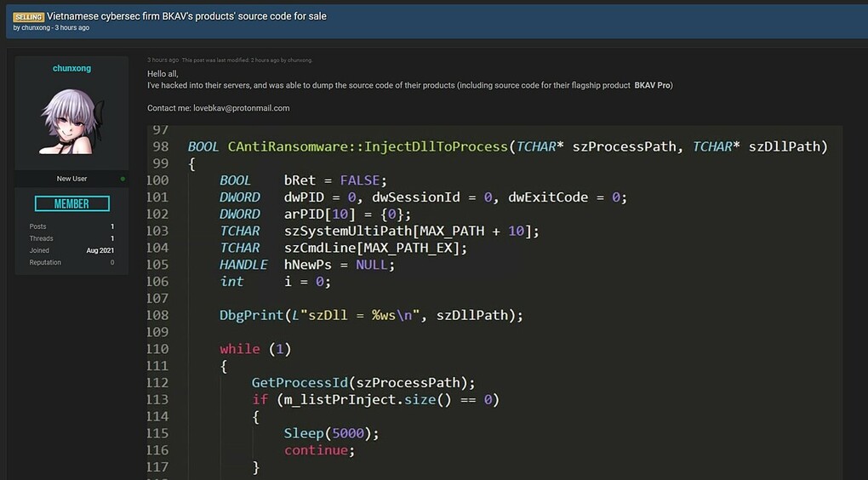Click the Reputation score value
This screenshot has width=868, height=480.
(x=112, y=262)
